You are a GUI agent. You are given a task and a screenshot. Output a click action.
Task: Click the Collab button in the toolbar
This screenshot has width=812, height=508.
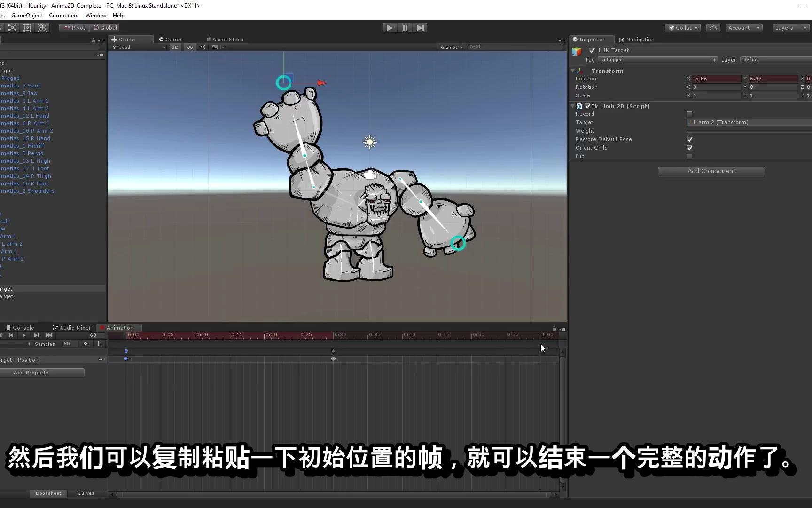point(682,28)
